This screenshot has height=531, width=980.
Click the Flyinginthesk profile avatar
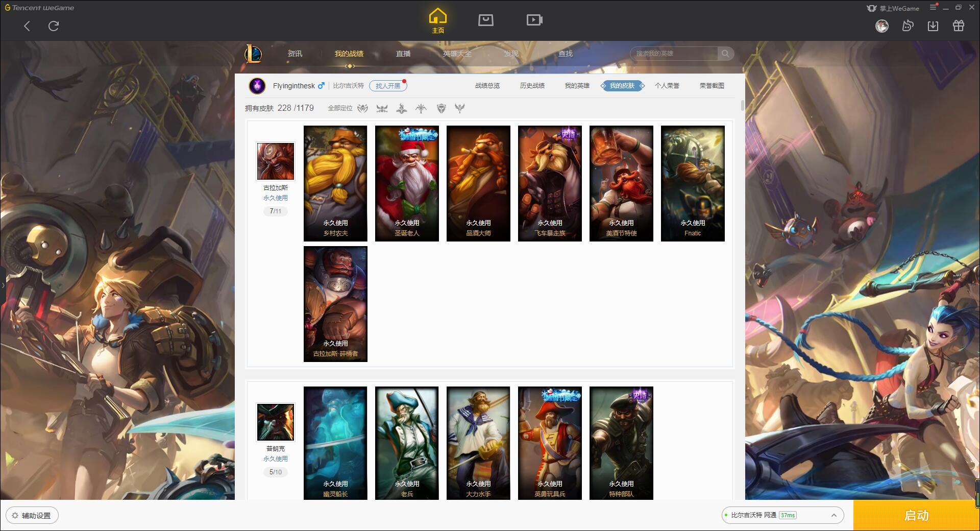[x=257, y=86]
